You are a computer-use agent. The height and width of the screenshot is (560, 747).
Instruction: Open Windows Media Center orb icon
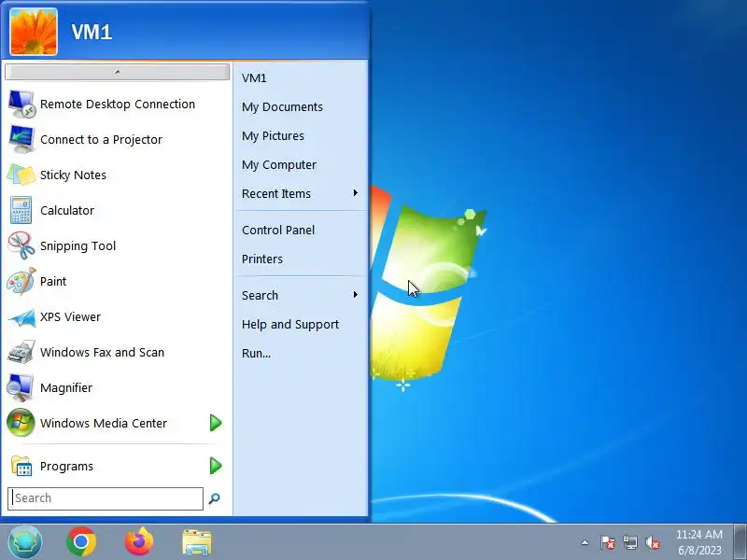pos(21,423)
